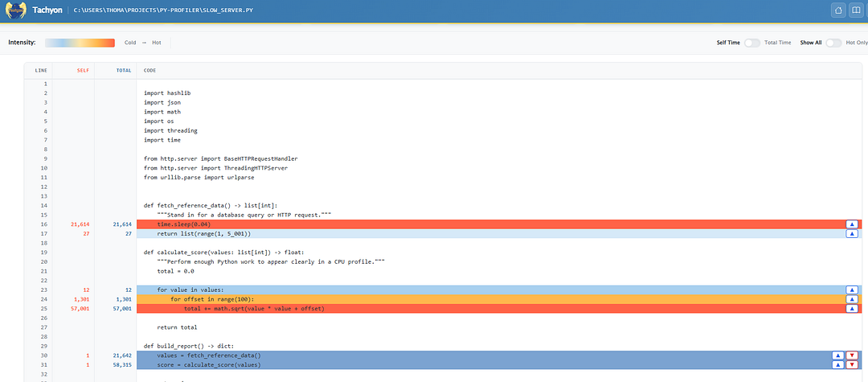Click total value 12 on line 23

(128, 290)
